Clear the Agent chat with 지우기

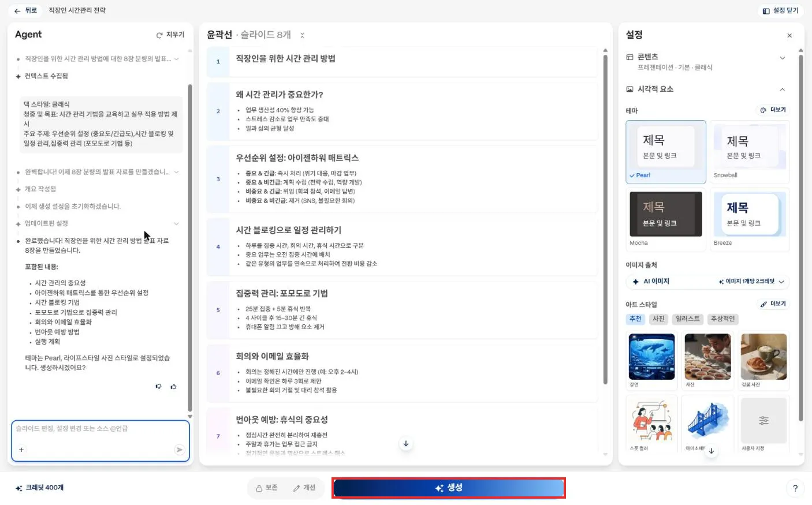click(x=170, y=35)
